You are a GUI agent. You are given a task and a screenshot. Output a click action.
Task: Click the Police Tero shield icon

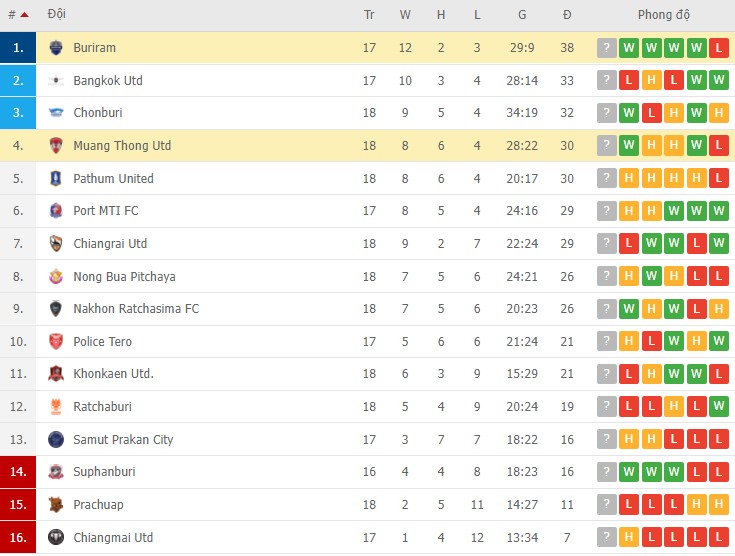point(55,342)
